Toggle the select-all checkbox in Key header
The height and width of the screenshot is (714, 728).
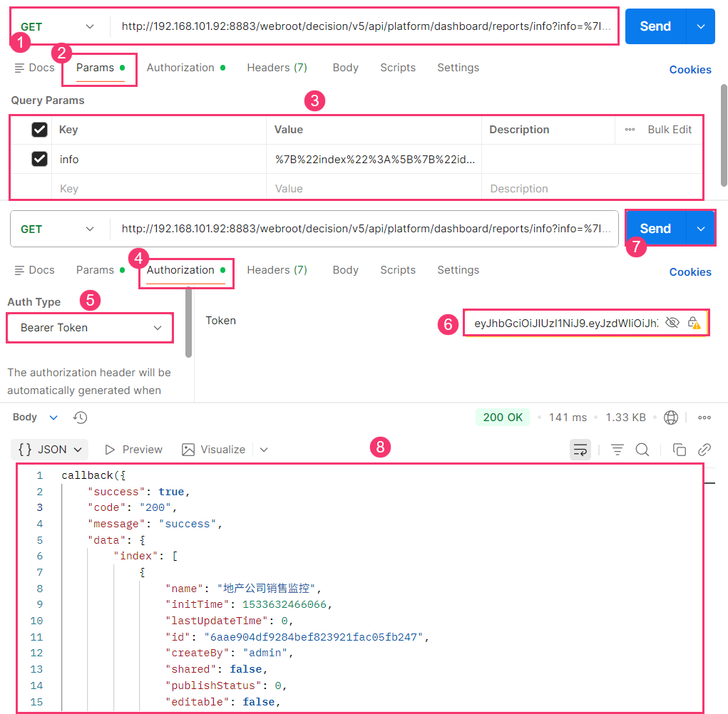(x=39, y=130)
